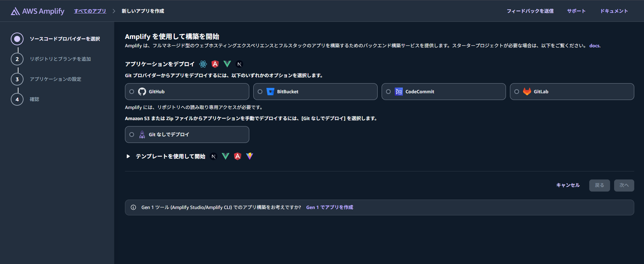Open フィードバックを送信 in the top bar
Image resolution: width=644 pixels, height=264 pixels.
[530, 11]
